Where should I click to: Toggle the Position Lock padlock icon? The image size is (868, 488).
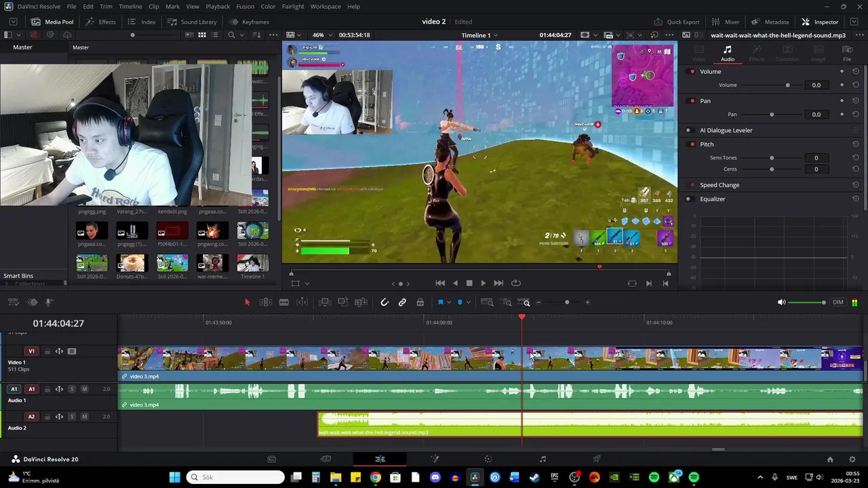(x=420, y=302)
